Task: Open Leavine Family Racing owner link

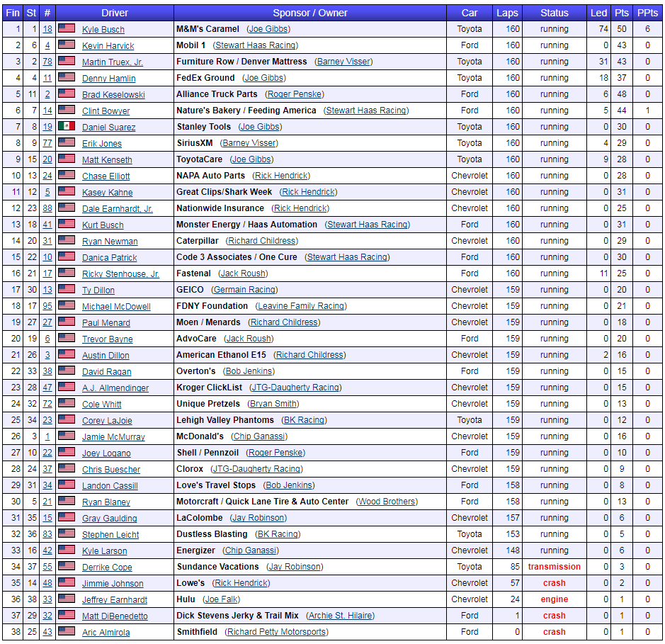Action: tap(301, 306)
